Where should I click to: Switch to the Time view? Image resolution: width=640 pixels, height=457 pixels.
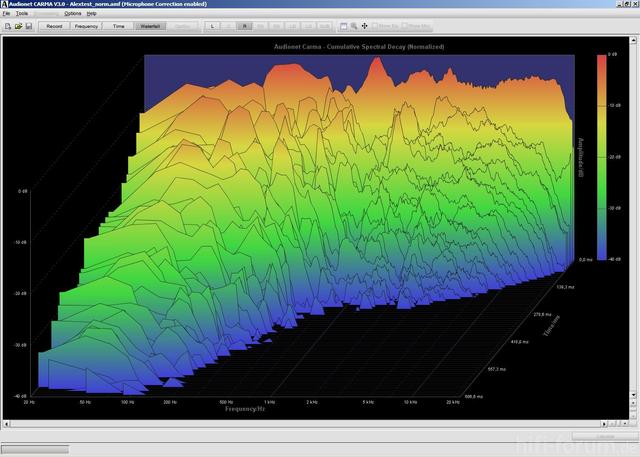tap(119, 25)
